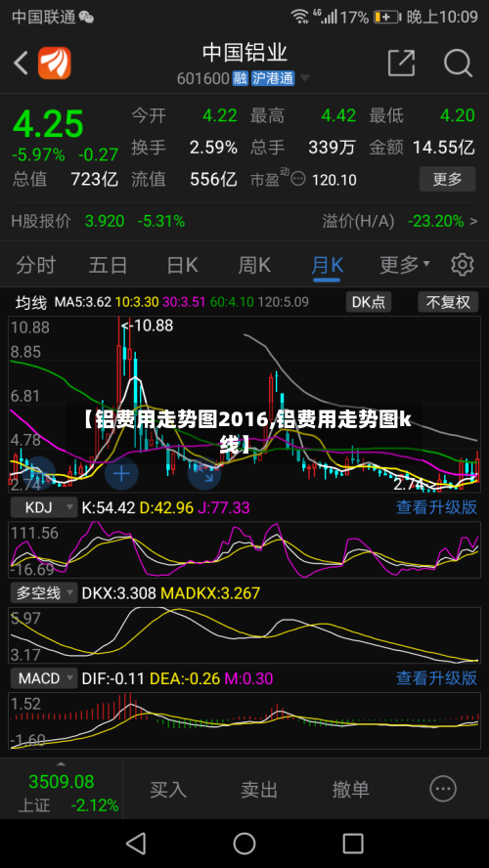489x868 pixels.
Task: Tap the battery icon in status bar
Action: tap(386, 18)
